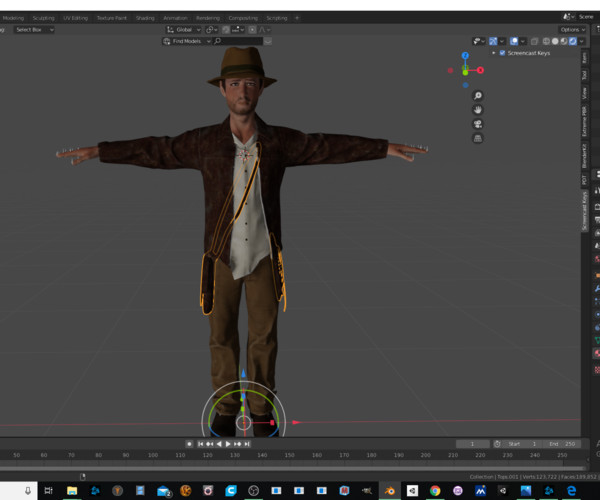Select material preview shading

(564, 41)
